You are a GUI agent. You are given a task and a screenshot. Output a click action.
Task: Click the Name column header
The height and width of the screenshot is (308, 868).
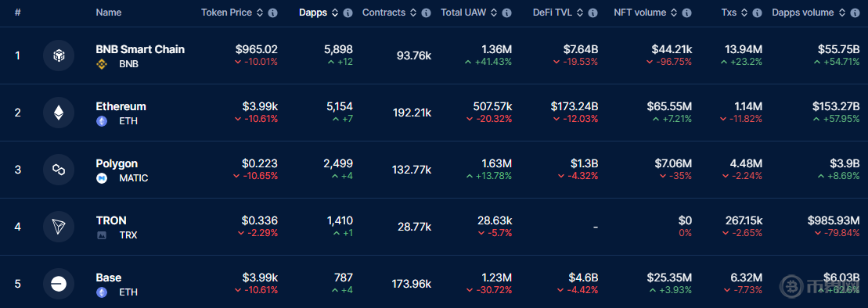(x=109, y=13)
